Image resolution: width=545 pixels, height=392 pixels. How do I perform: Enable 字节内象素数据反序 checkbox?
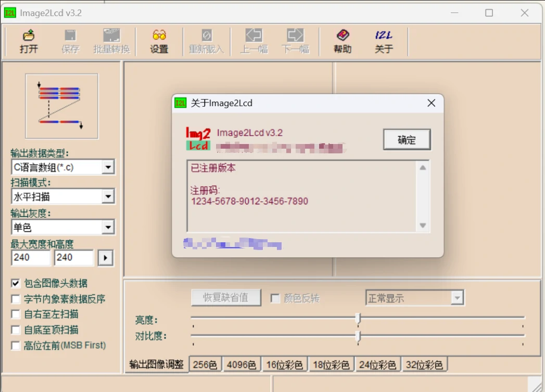(16, 299)
